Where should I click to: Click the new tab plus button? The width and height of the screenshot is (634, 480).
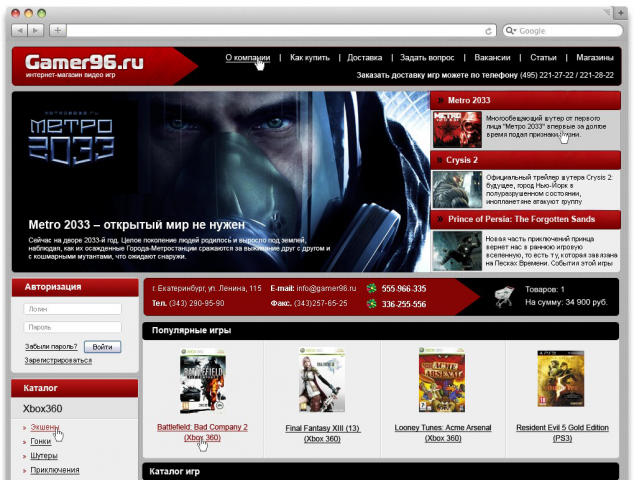621,13
